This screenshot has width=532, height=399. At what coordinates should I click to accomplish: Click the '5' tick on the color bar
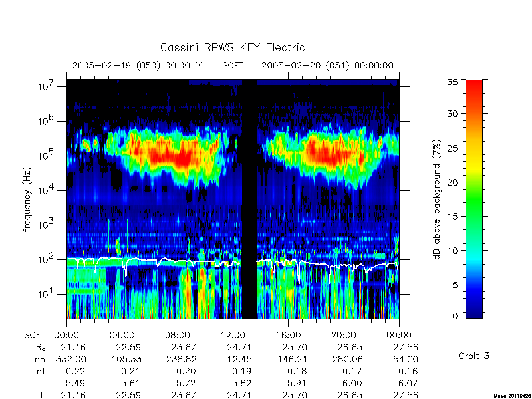(x=455, y=285)
